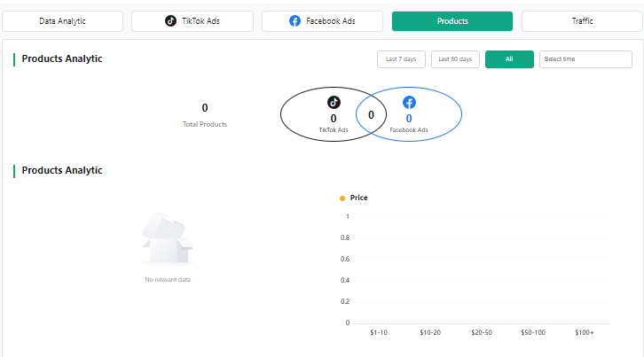
Task: Click the Total Products count zero
Action: point(205,108)
